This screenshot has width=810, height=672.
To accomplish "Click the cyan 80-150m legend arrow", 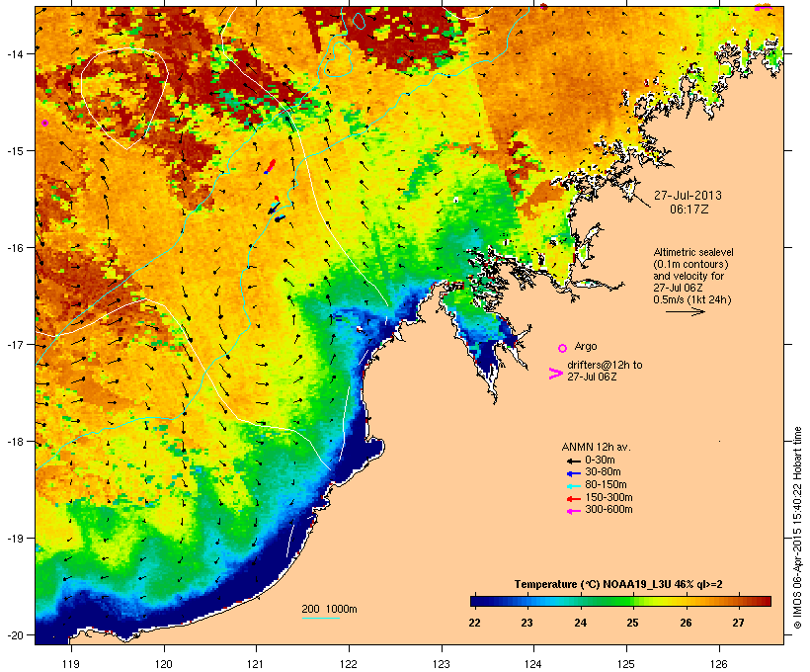I will 573,486.
